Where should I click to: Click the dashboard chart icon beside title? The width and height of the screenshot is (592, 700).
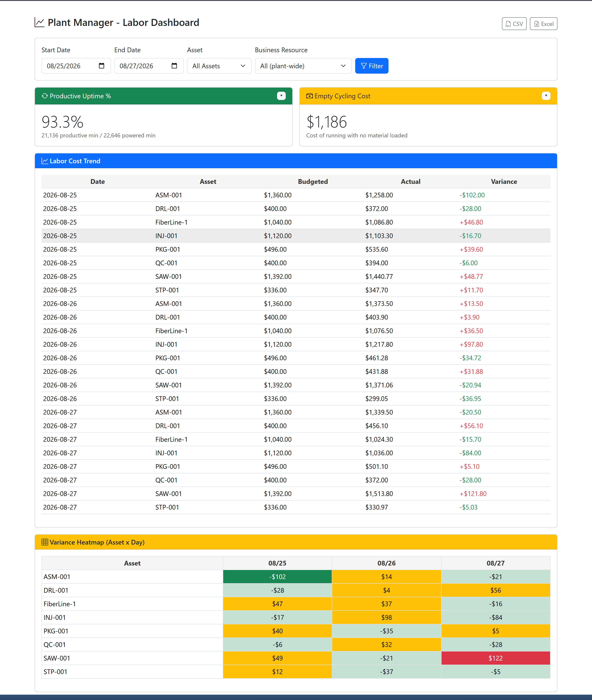pyautogui.click(x=39, y=22)
